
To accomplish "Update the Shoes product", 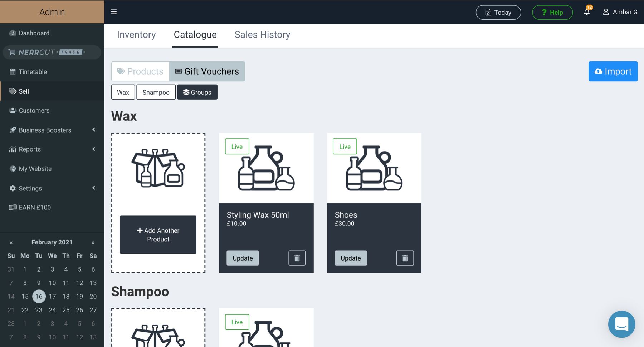I will coord(351,258).
